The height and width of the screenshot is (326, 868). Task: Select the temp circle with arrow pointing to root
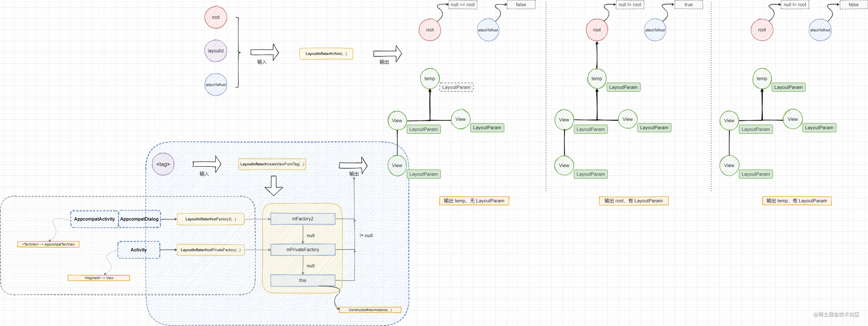coord(596,79)
